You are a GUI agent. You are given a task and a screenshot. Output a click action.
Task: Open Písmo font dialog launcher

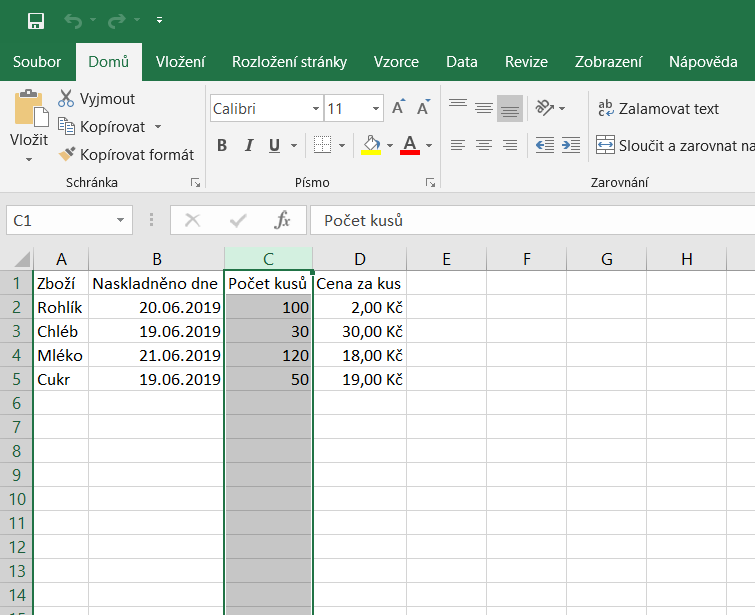pos(430,183)
